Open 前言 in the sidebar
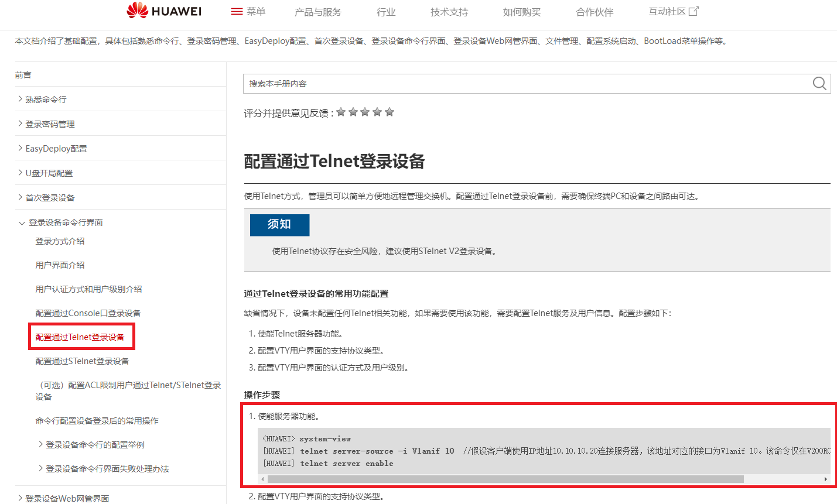This screenshot has height=504, width=837. click(x=23, y=75)
